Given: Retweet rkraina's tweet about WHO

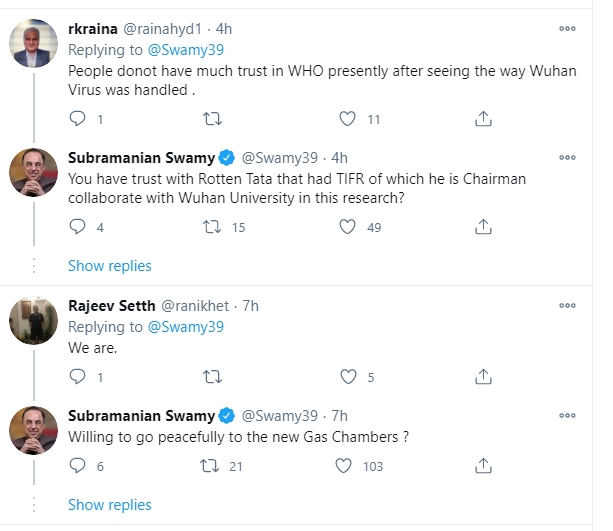Looking at the screenshot, I should 212,119.
